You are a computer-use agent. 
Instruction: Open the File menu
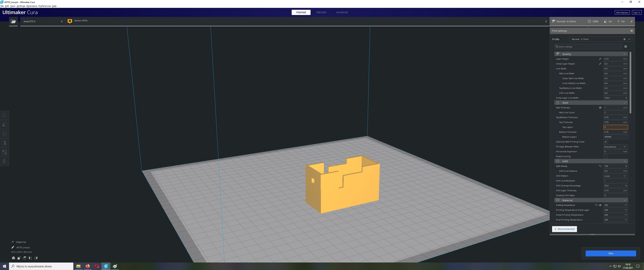2,6
